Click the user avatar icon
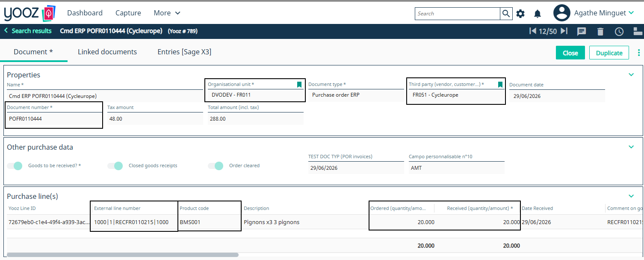 tap(562, 13)
